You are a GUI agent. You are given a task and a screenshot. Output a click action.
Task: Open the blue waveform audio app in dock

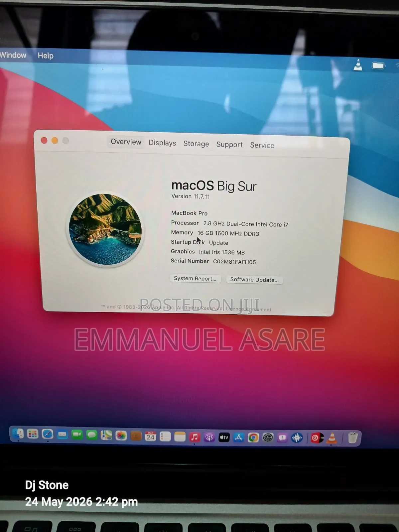click(297, 438)
